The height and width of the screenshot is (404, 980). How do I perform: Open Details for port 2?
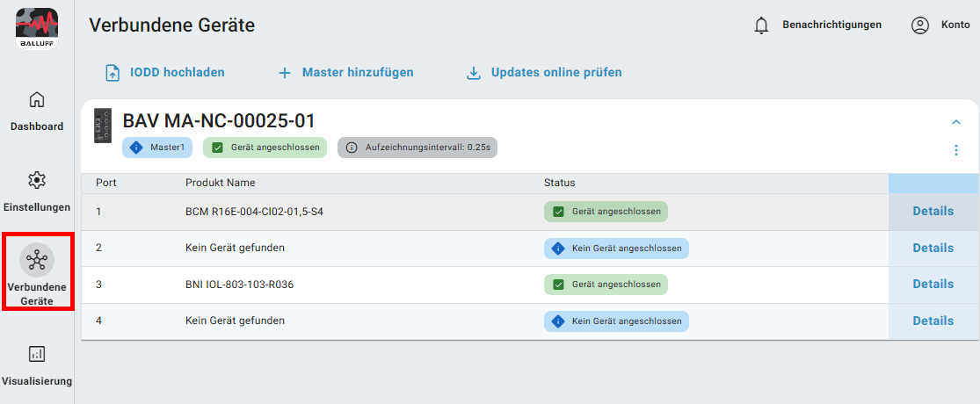tap(933, 249)
